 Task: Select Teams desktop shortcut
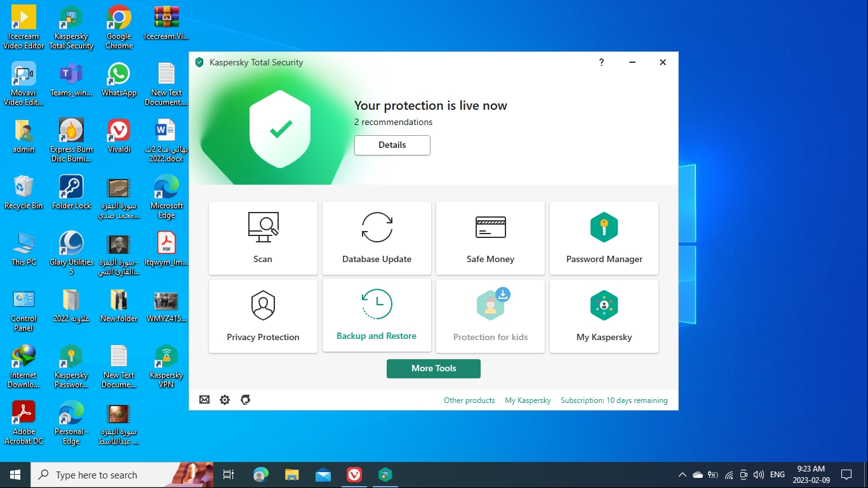coord(71,80)
